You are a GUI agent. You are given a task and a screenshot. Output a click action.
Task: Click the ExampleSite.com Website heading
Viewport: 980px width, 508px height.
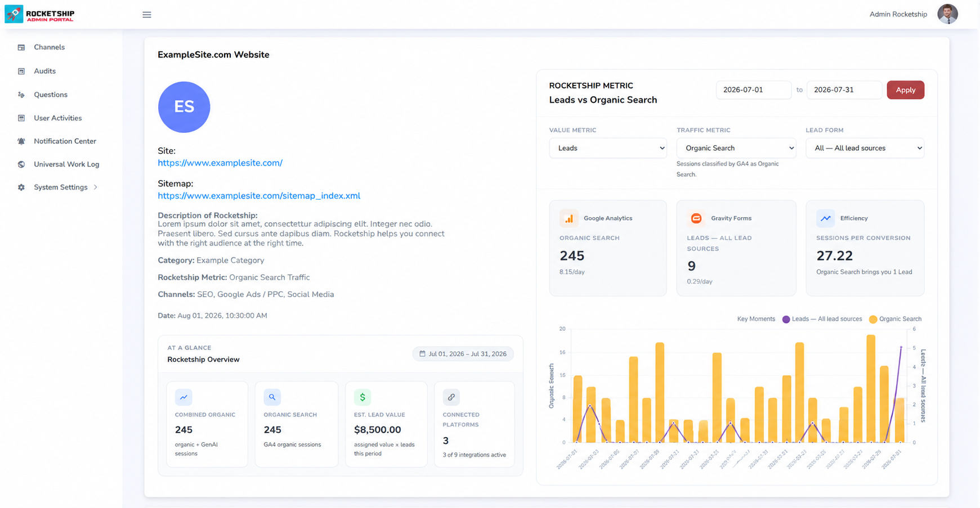coord(213,55)
